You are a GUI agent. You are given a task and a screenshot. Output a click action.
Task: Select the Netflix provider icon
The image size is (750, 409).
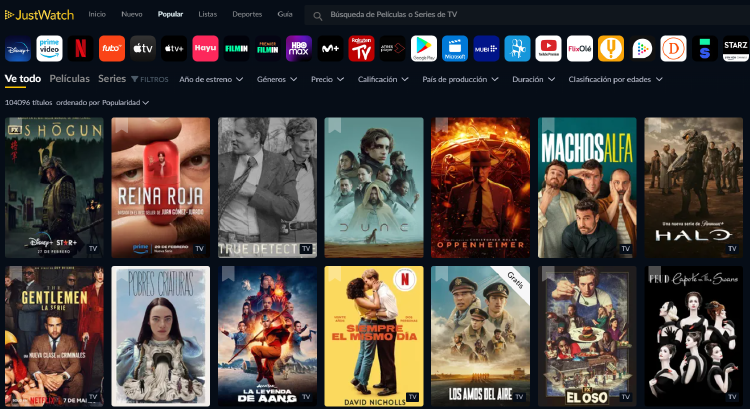[80, 49]
